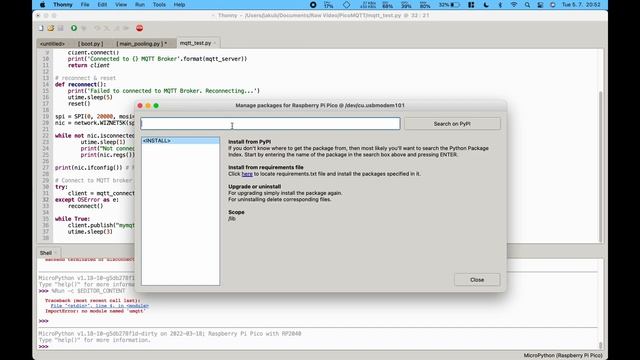This screenshot has height=360, width=640.
Task: Click the Bluetooth menu bar icon
Action: (x=500, y=5)
